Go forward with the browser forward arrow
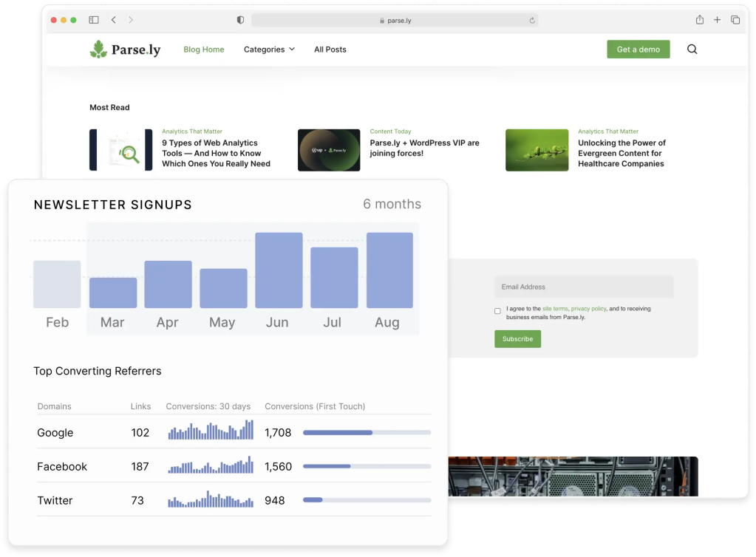756x557 pixels. coord(131,20)
